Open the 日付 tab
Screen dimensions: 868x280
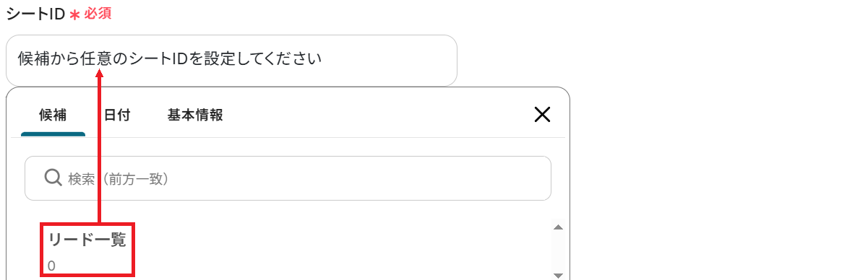(117, 115)
